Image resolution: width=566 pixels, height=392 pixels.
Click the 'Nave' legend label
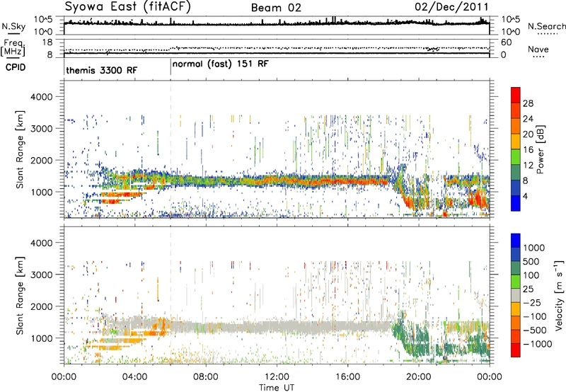[x=538, y=49]
